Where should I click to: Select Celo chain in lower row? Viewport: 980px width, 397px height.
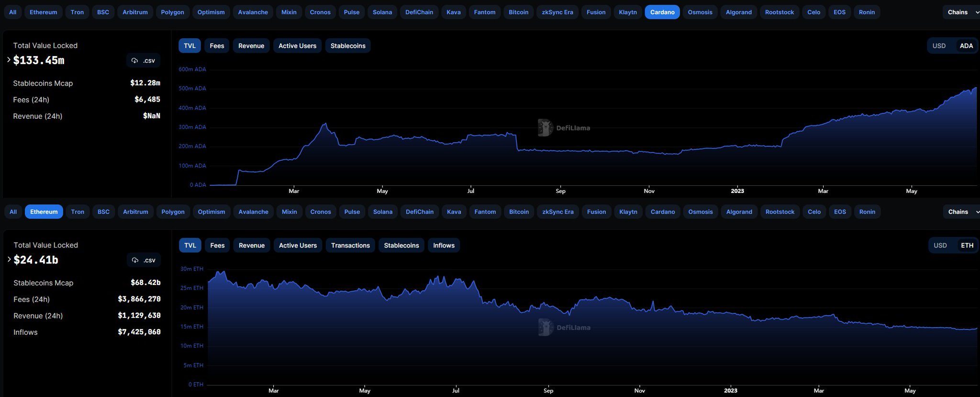point(814,212)
